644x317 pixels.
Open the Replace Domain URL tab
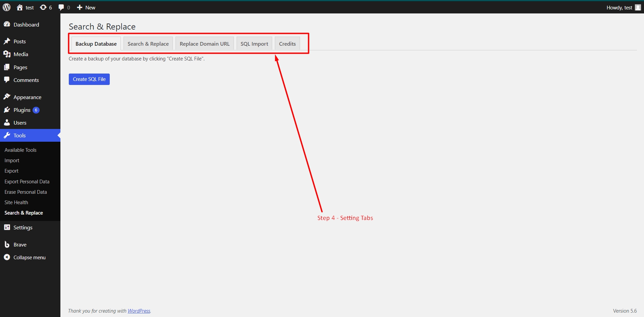click(205, 44)
